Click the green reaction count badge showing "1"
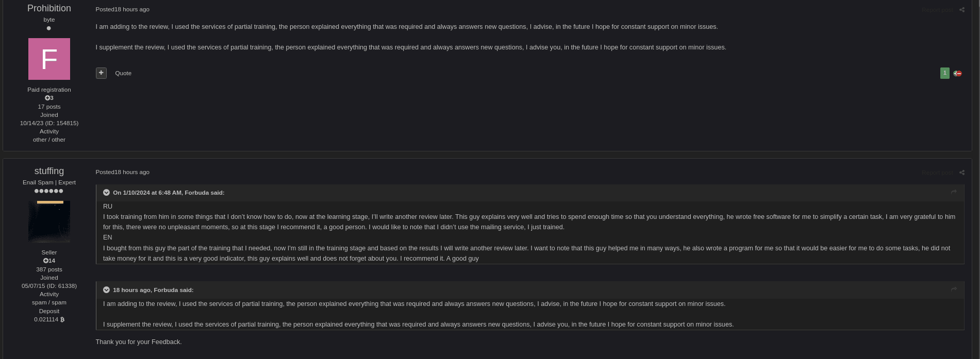Viewport: 980px width, 359px height. [945, 73]
